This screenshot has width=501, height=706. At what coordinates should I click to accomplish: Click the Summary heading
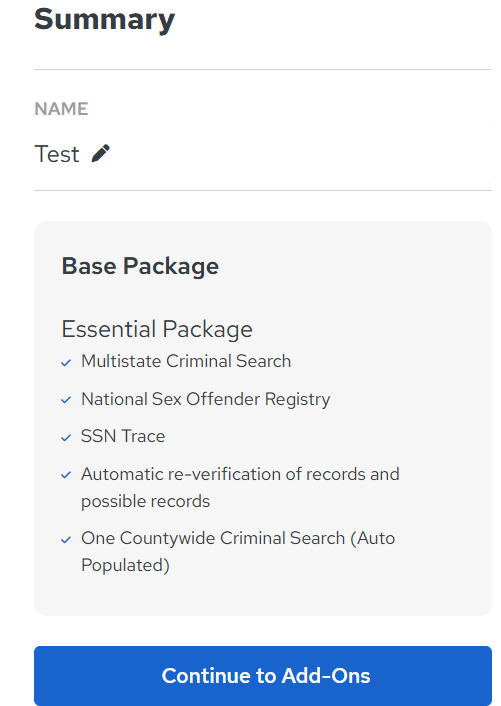104,20
